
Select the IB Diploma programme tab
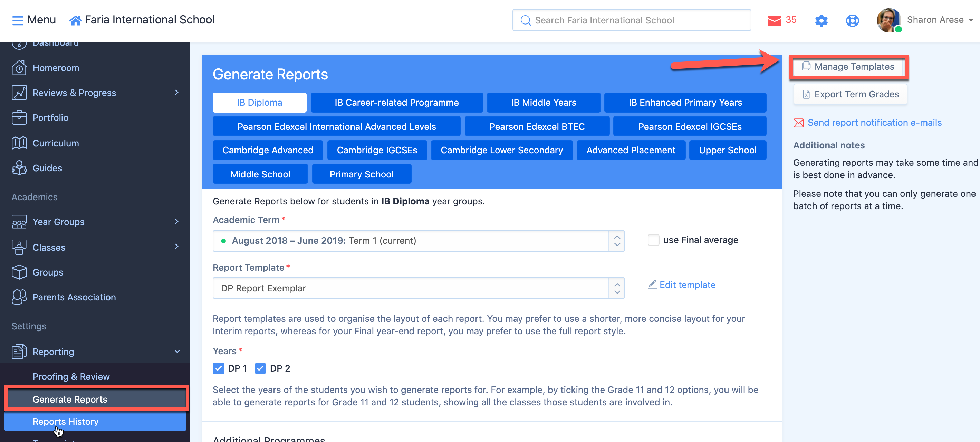tap(259, 102)
